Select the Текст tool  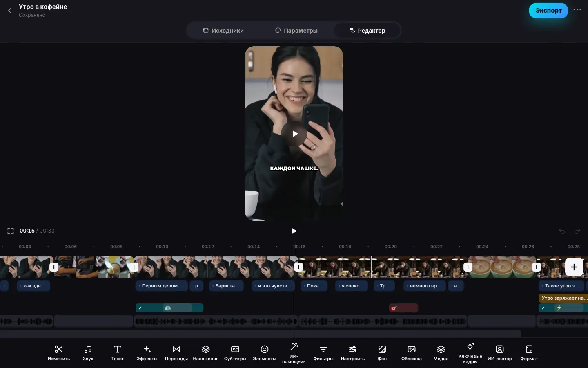(118, 353)
